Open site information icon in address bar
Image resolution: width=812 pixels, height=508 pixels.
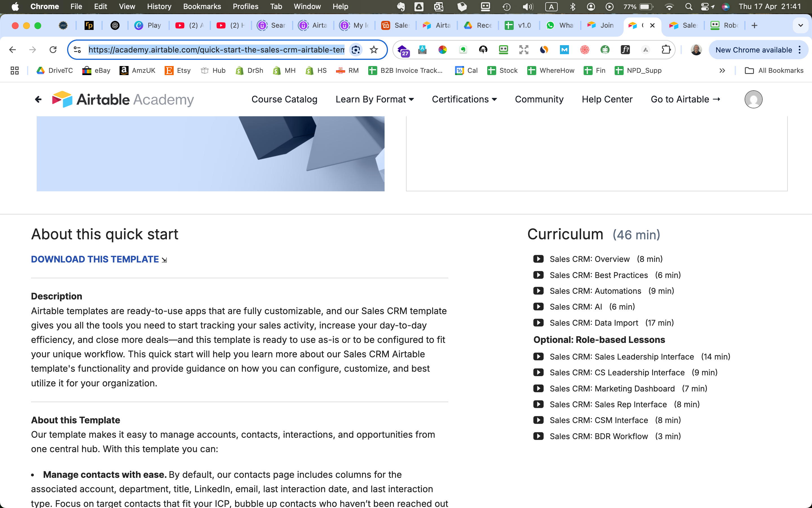(77, 50)
